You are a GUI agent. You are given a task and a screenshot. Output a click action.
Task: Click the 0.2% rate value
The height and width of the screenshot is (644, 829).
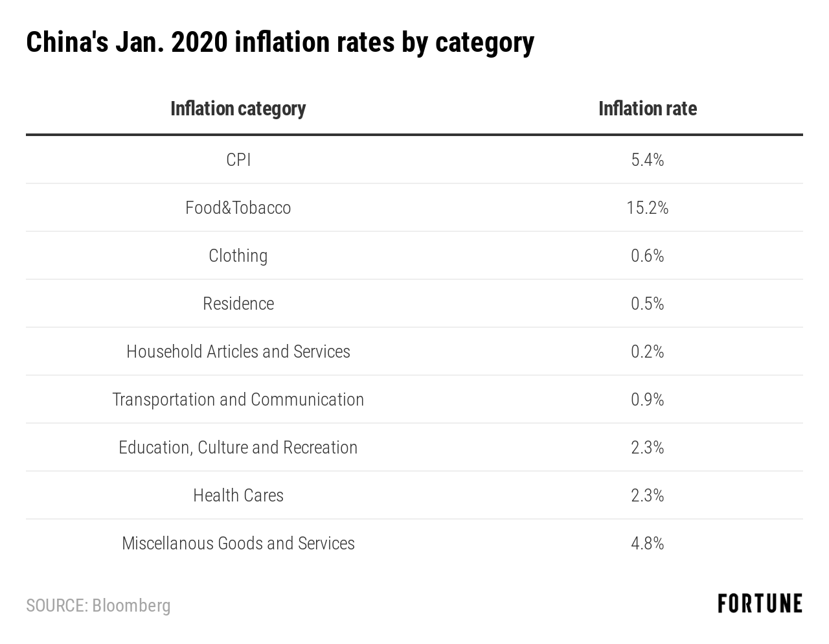tap(647, 352)
